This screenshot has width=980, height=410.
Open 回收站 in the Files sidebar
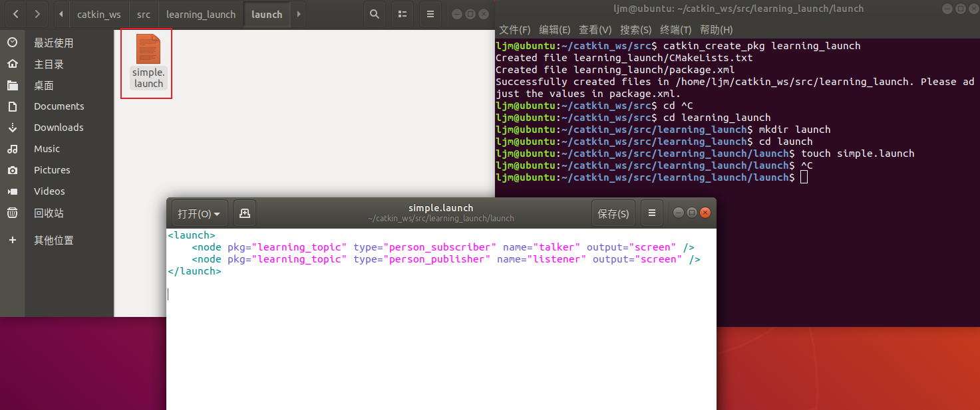click(x=49, y=213)
